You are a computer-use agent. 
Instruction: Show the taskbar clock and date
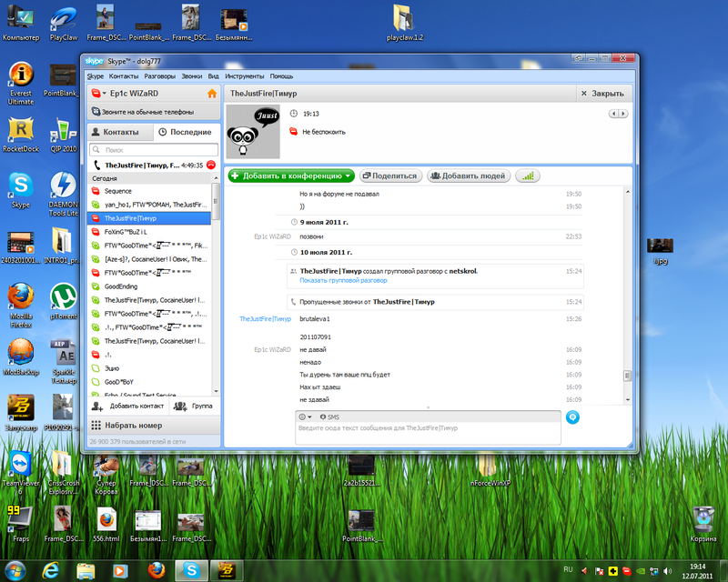697,571
